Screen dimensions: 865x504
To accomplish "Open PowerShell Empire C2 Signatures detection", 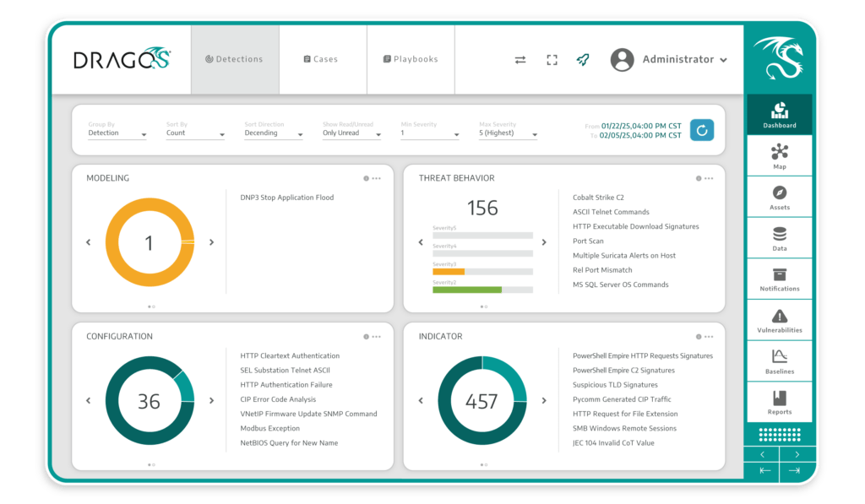I will point(623,370).
